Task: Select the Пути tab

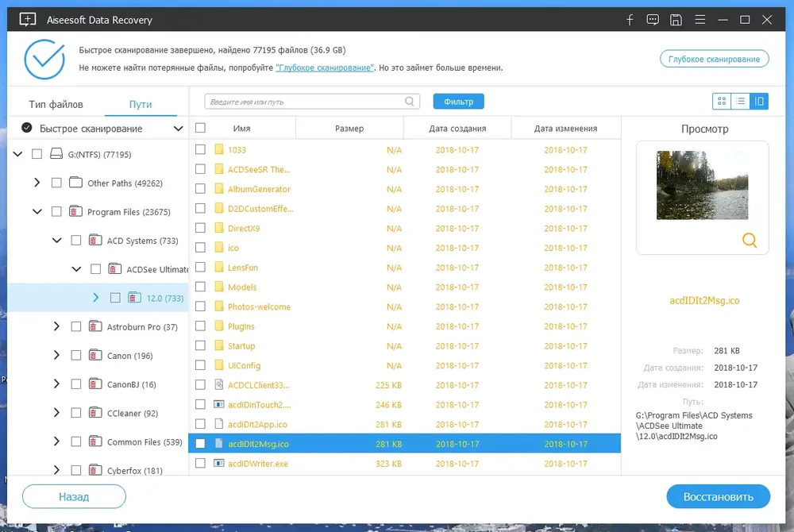Action: (x=141, y=104)
